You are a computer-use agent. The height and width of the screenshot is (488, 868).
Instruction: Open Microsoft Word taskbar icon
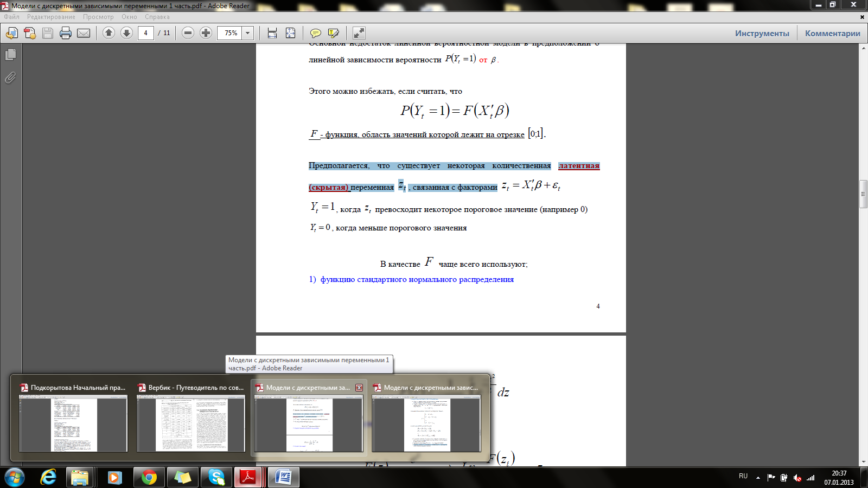point(284,478)
